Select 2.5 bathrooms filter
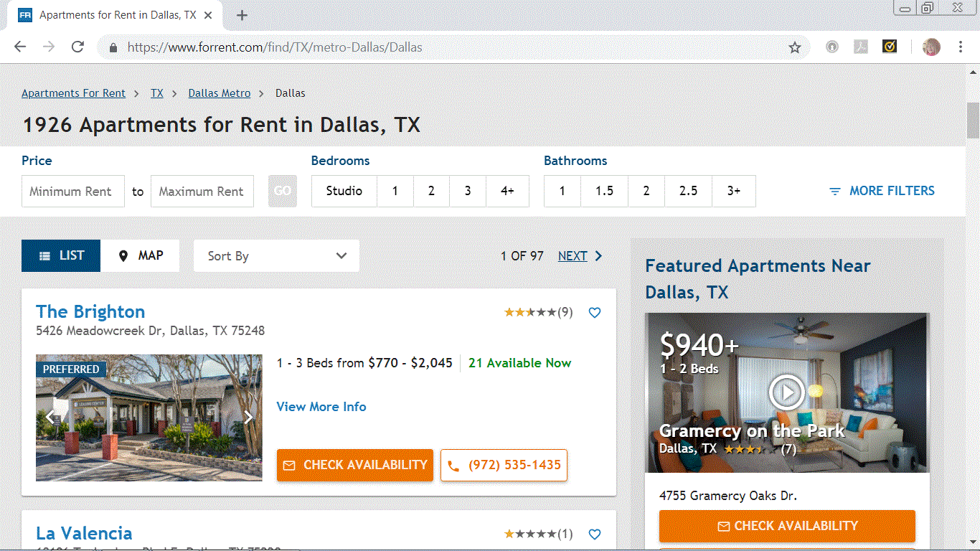 click(689, 191)
